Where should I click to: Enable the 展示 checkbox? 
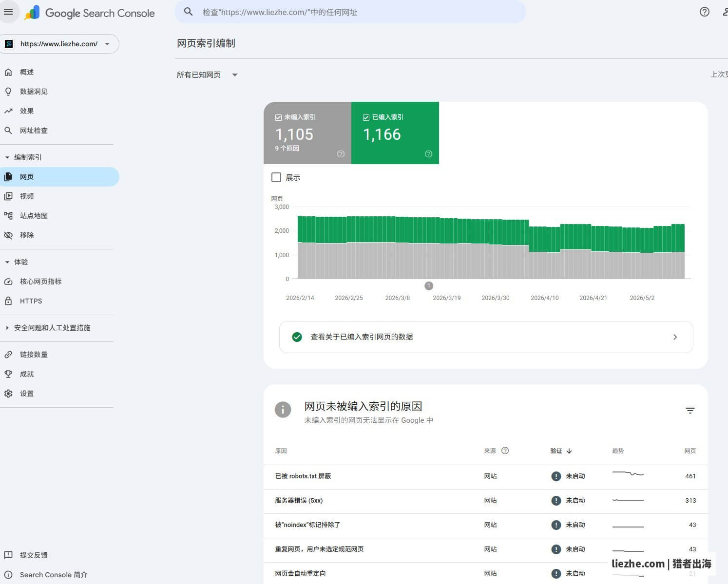(276, 177)
